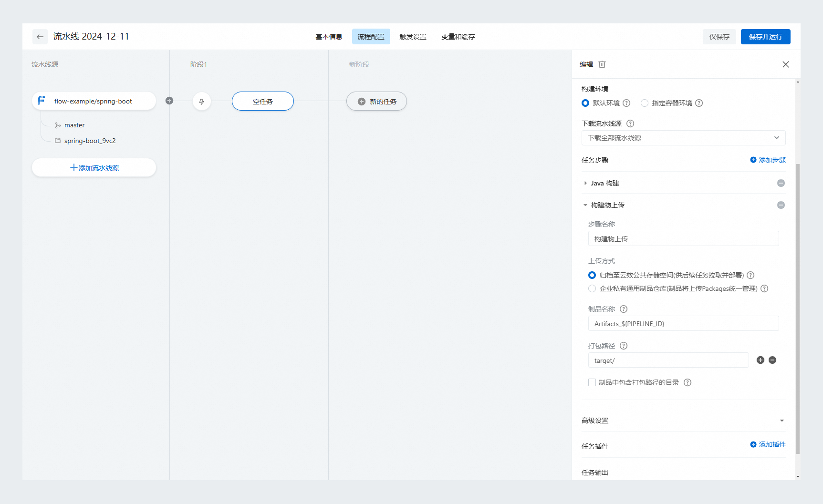Delete task using the trash icon
The image size is (823, 504).
[602, 64]
